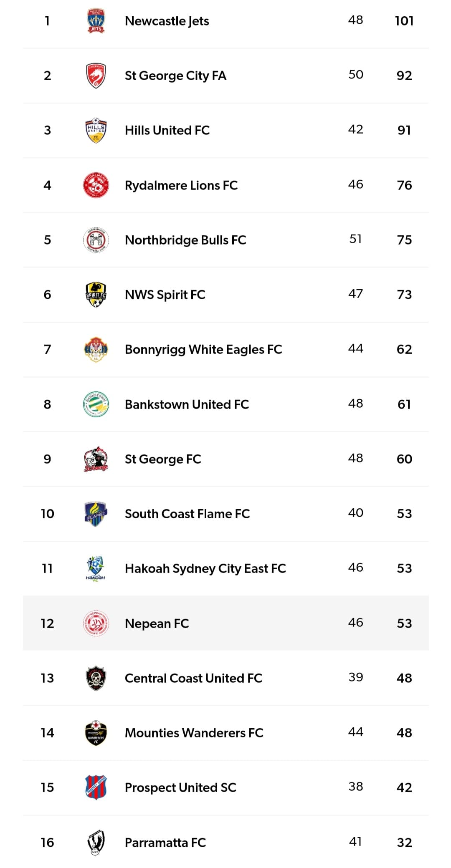Open the Northbridge Bulls FC crest
Screen dimensions: 451x868
coord(96,240)
